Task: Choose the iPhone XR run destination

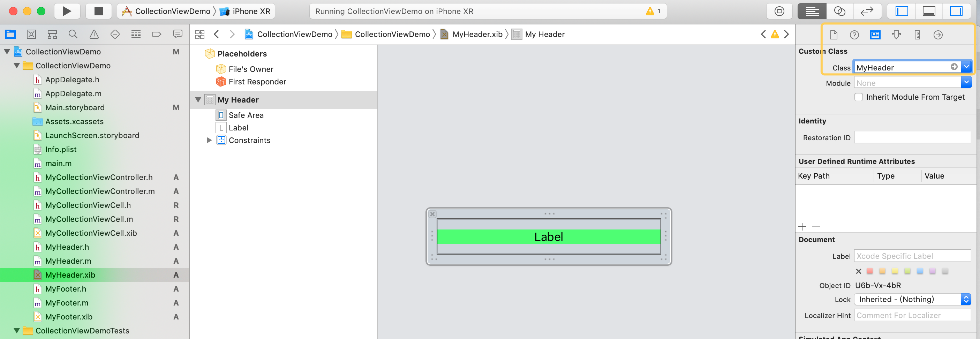Action: [246, 12]
